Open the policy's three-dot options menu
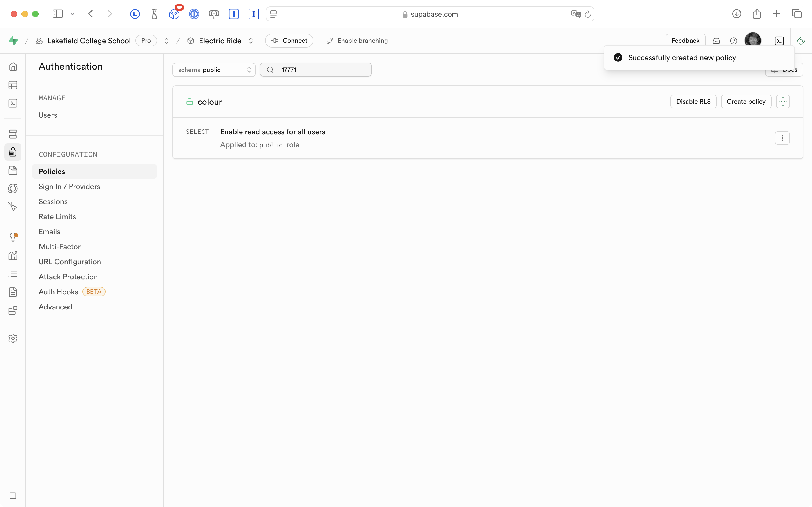This screenshot has width=812, height=507. 782,138
